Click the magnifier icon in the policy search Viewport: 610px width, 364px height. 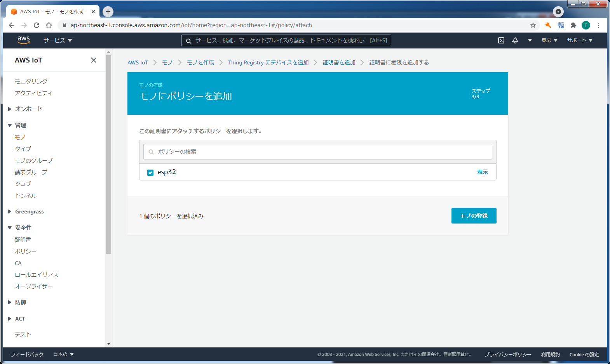click(x=151, y=152)
